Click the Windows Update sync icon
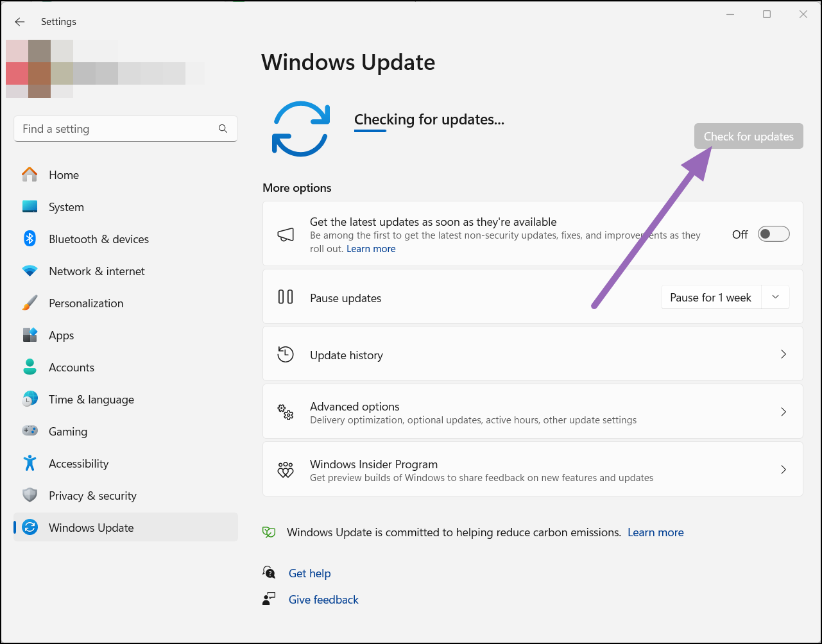822x644 pixels. coord(30,527)
